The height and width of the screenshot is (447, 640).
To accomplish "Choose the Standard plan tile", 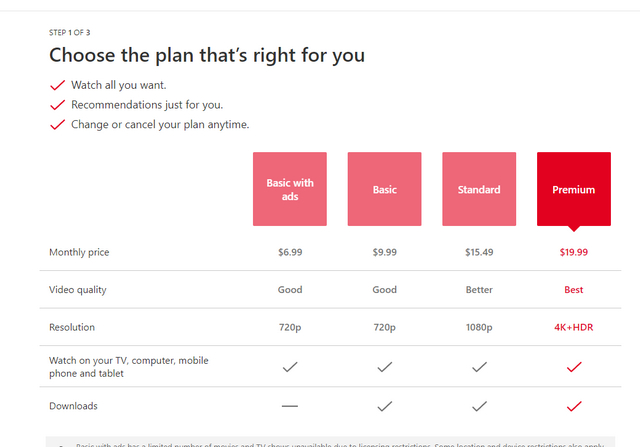I will tap(479, 189).
